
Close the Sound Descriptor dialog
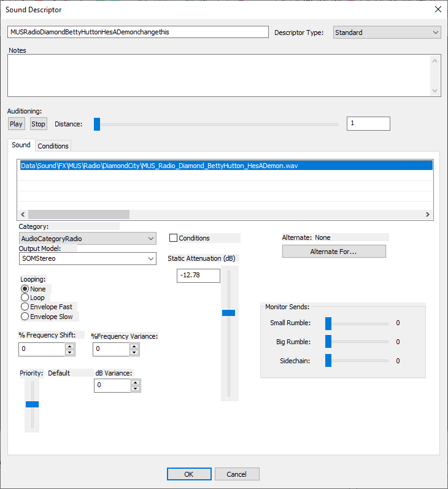click(438, 9)
